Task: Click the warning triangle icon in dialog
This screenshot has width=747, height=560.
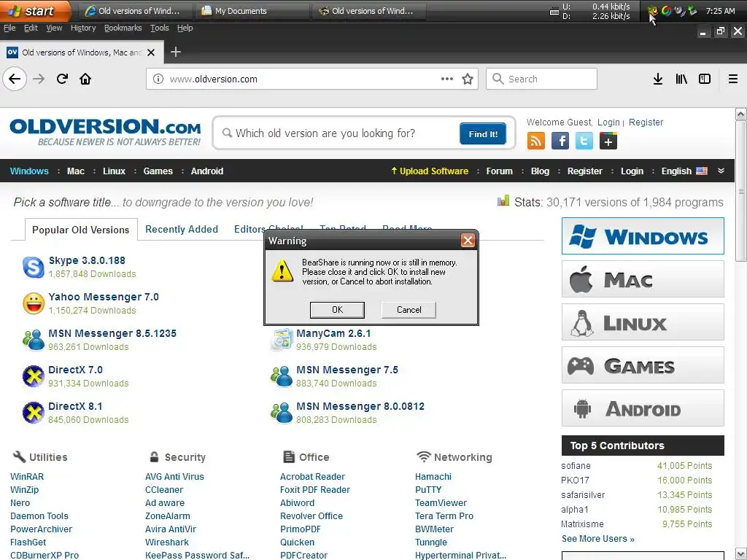Action: [x=282, y=271]
